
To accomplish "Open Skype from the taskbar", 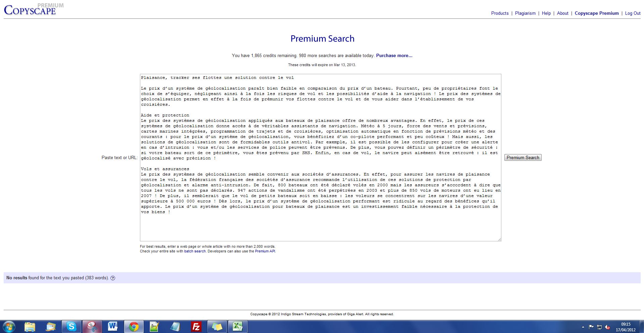I will (71, 326).
